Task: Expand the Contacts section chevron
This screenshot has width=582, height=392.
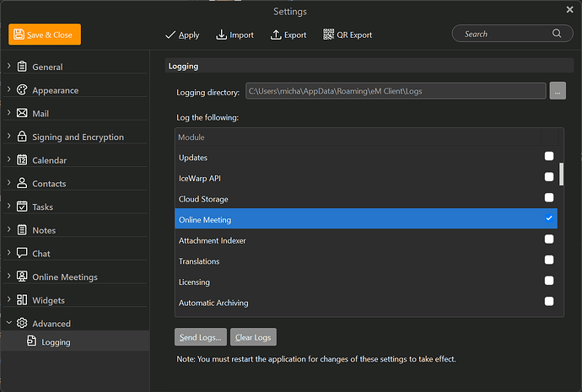Action: [x=9, y=182]
